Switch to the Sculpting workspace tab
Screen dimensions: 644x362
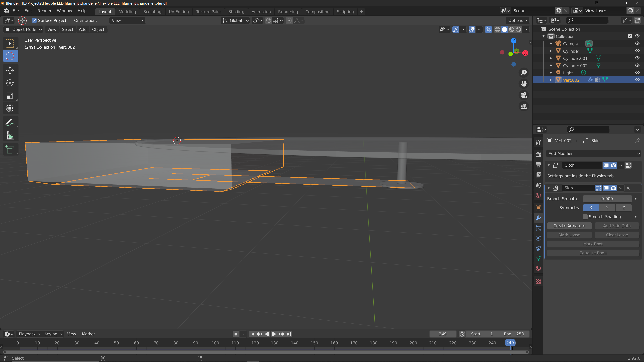pos(152,12)
